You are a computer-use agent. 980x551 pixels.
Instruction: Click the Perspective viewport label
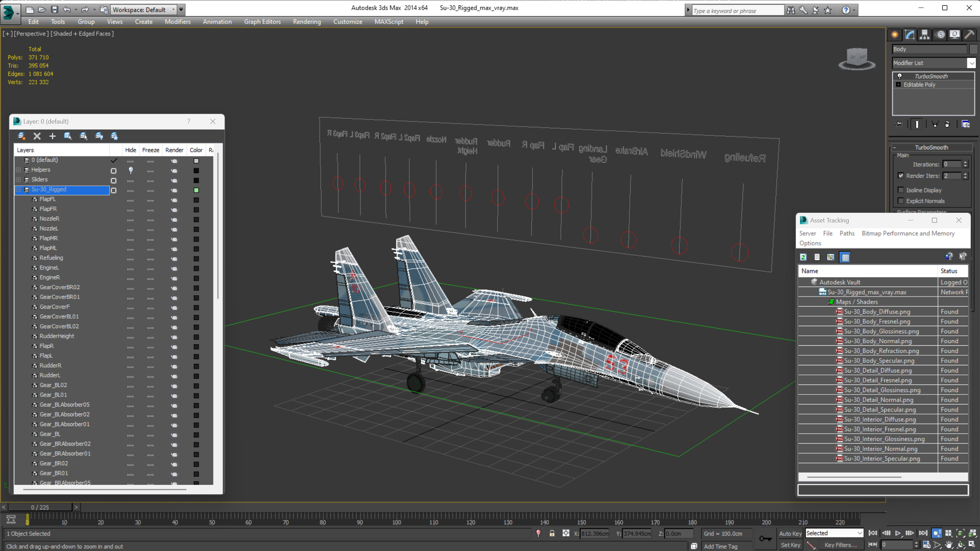tap(31, 33)
